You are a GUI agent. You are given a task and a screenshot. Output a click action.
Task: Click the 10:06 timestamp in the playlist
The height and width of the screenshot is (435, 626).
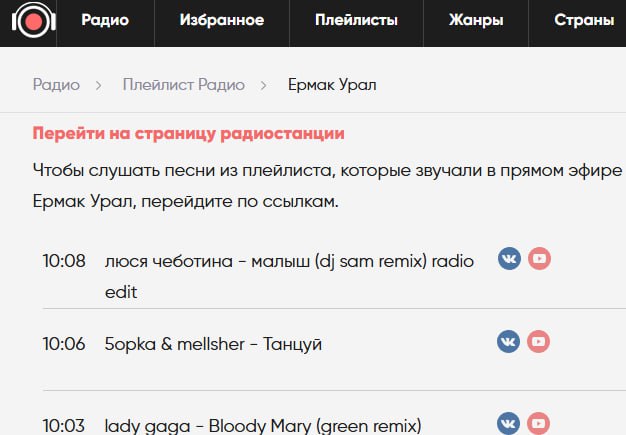click(x=63, y=344)
